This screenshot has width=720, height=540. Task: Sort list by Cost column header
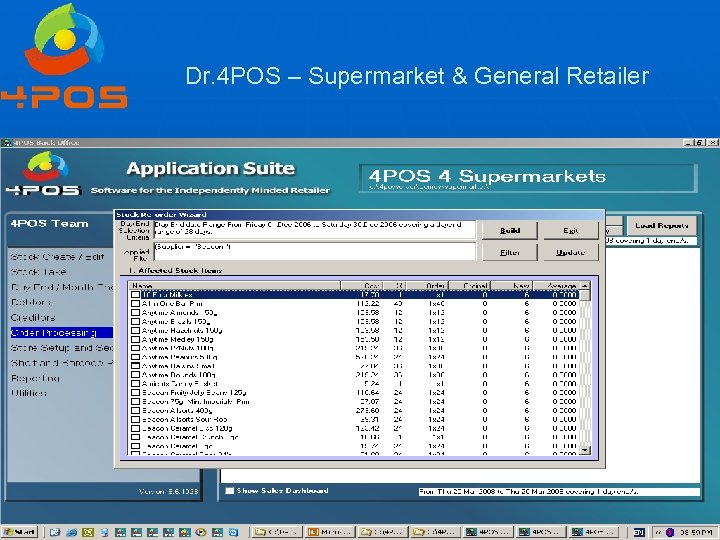[x=361, y=286]
